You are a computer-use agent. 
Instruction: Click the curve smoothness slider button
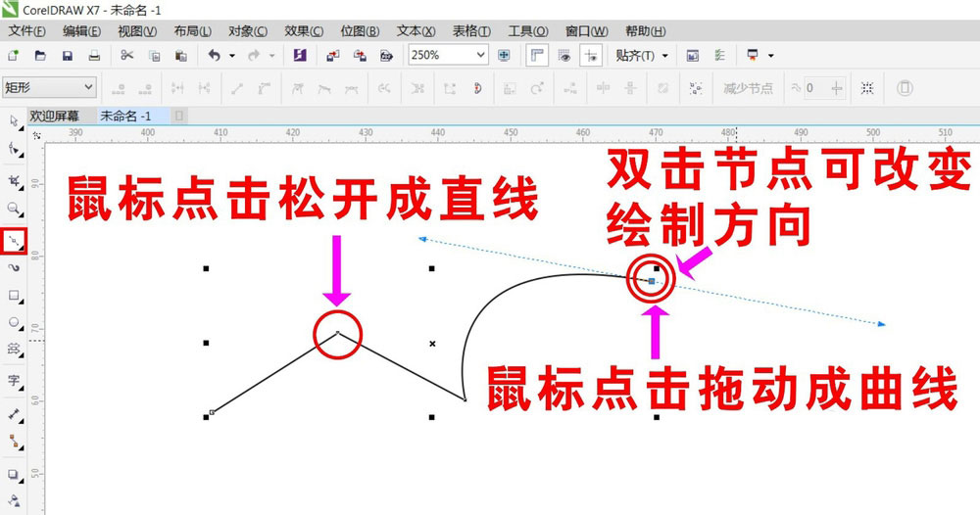pos(837,88)
